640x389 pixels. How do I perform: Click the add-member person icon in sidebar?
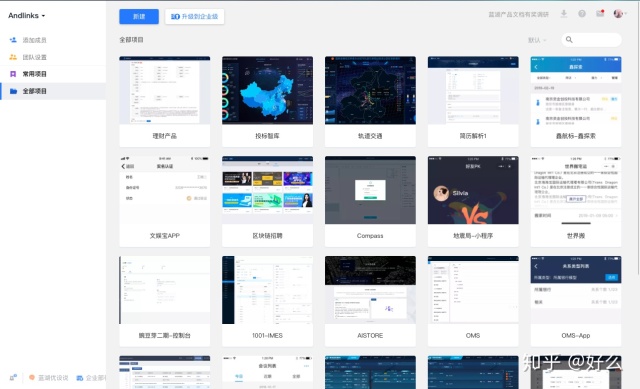pyautogui.click(x=13, y=40)
